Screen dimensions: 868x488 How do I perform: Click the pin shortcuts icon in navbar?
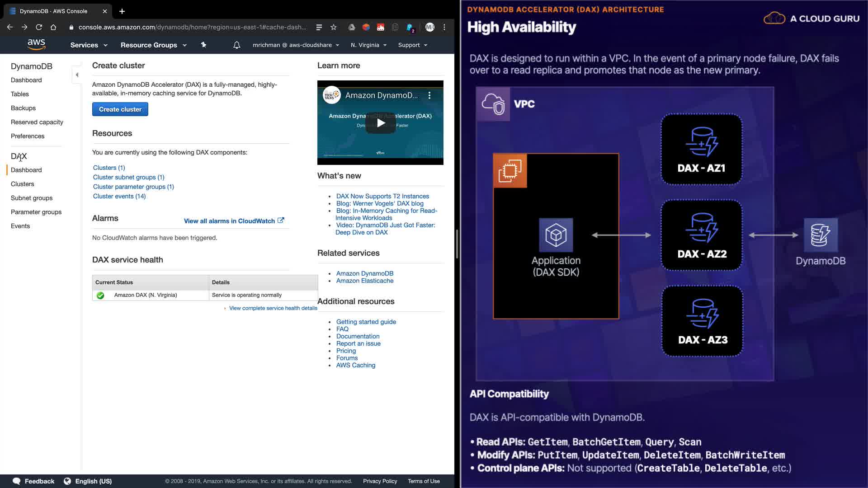[x=203, y=45]
